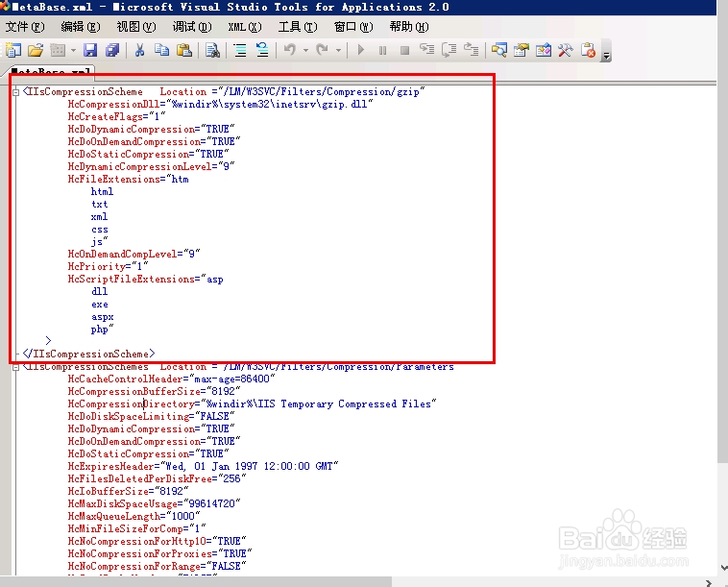Click the Step Into icon
Screen dimensions: 728x587
(x=426, y=49)
